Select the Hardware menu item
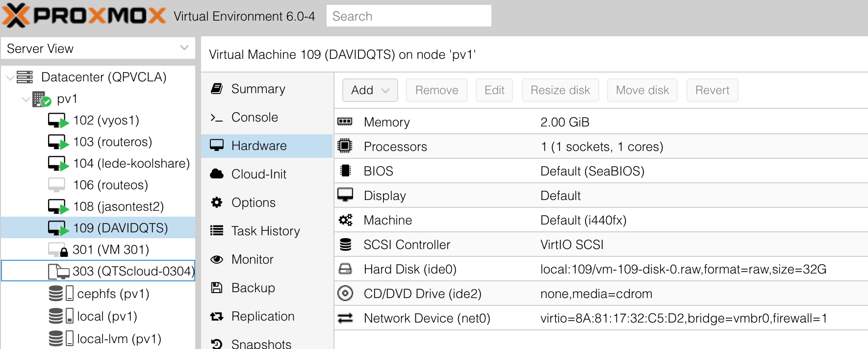This screenshot has height=349, width=868. pyautogui.click(x=267, y=146)
